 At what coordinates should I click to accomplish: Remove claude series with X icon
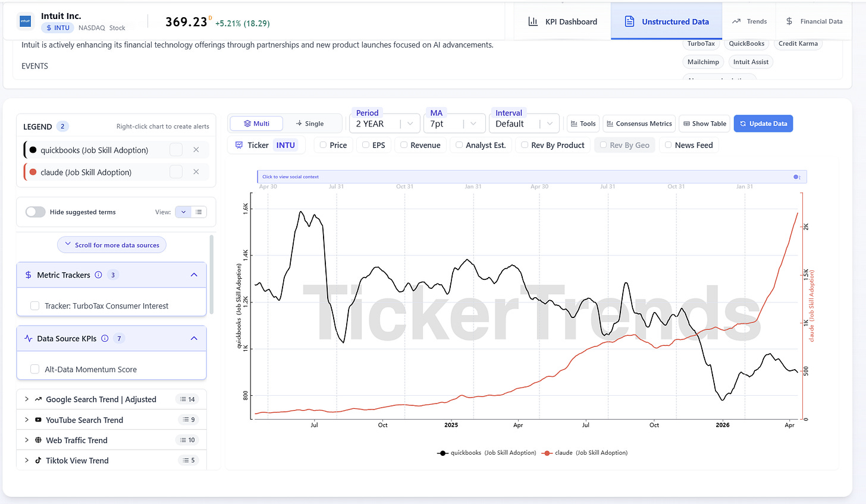click(x=196, y=172)
